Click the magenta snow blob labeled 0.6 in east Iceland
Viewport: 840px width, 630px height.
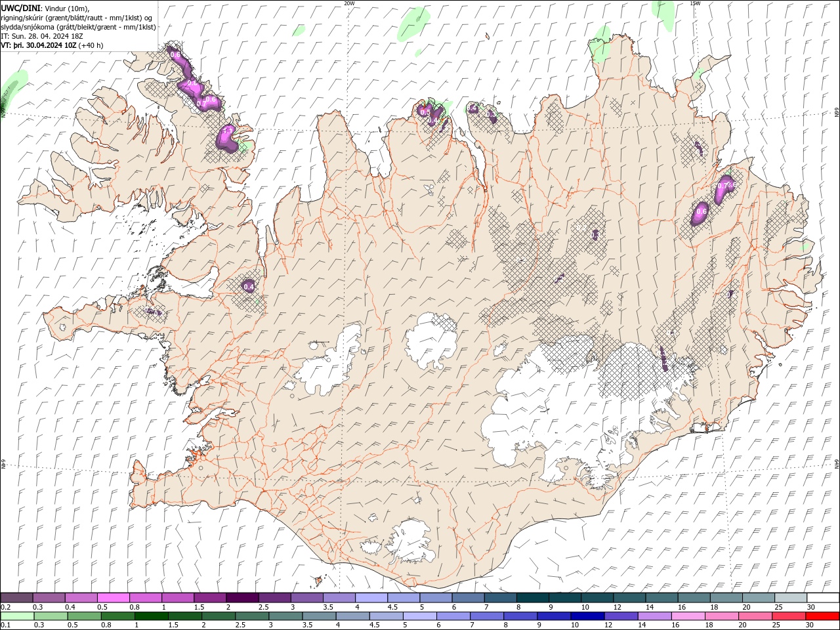coord(701,213)
